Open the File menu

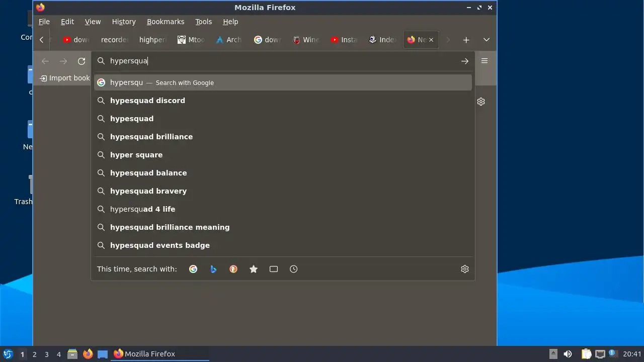tap(44, 22)
